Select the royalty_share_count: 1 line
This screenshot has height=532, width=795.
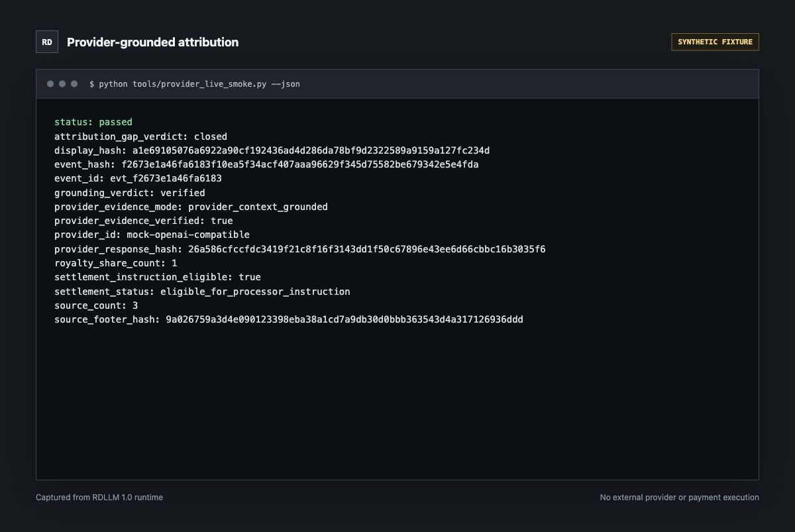click(115, 263)
